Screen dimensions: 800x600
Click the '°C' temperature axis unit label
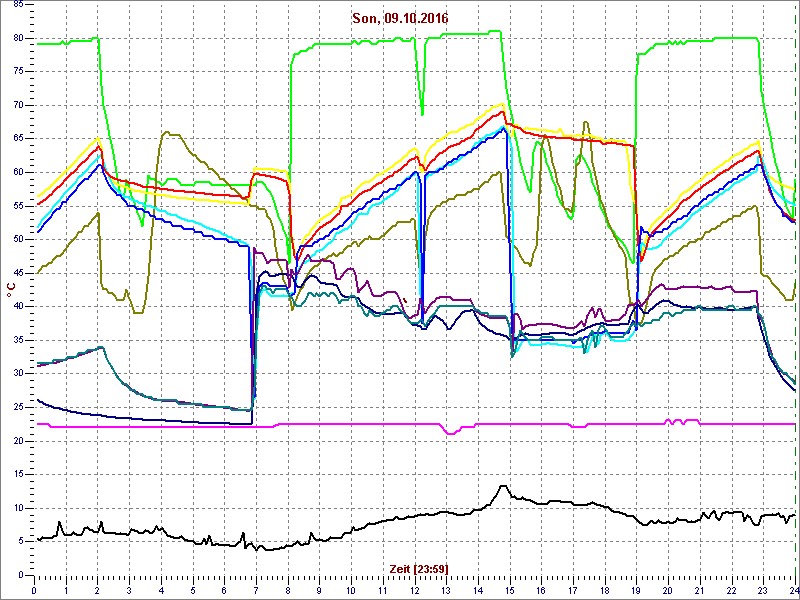tap(10, 291)
